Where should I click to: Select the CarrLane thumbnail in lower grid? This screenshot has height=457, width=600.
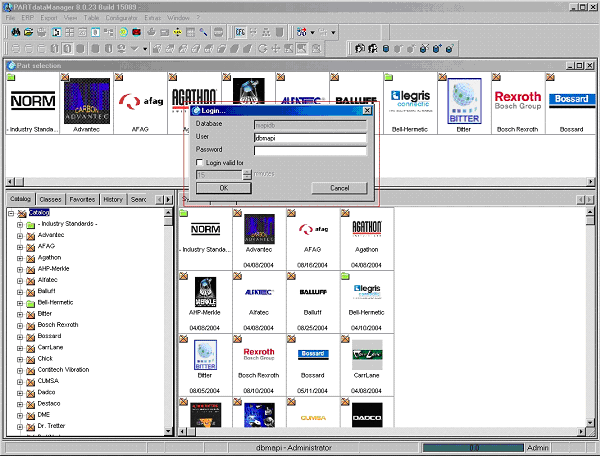pos(367,366)
